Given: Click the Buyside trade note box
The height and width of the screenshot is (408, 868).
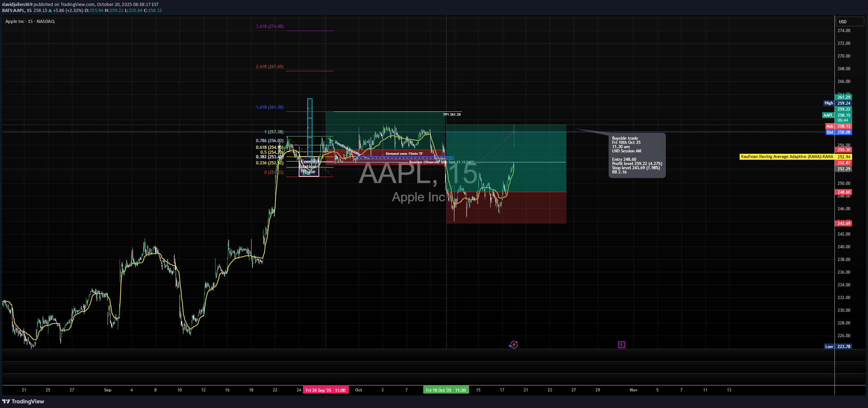Looking at the screenshot, I should [637, 155].
